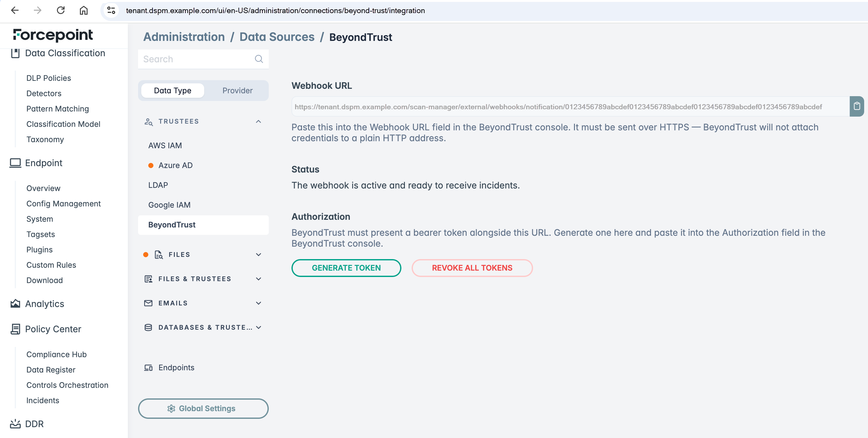Go to Administration breadcrumb
Screen dimensions: 868x438
[x=184, y=37]
